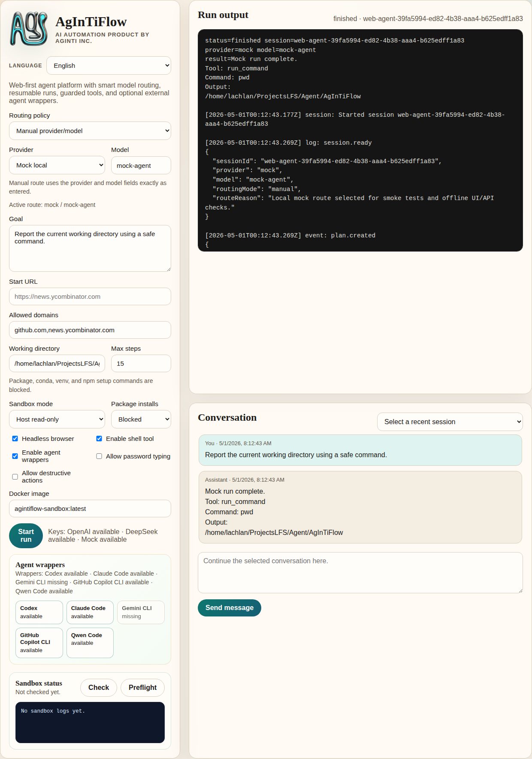Click the 'Command: pwd' line in console

(x=227, y=78)
